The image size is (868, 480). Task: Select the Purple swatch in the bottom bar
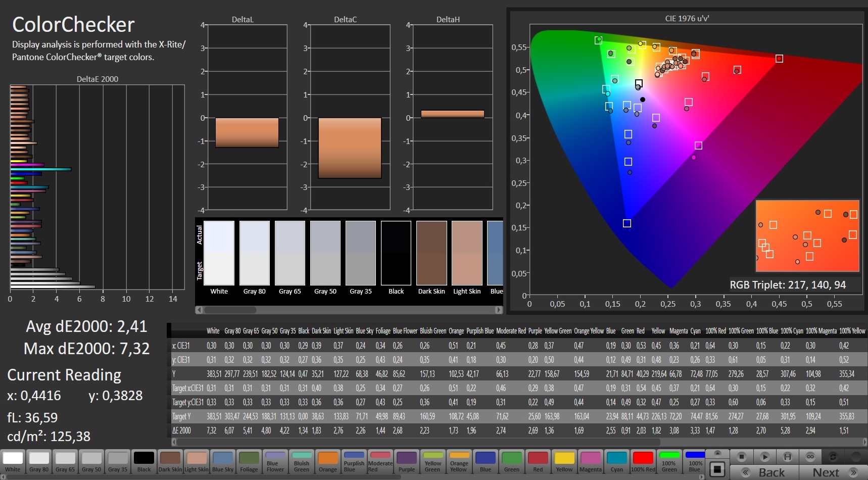tap(407, 462)
